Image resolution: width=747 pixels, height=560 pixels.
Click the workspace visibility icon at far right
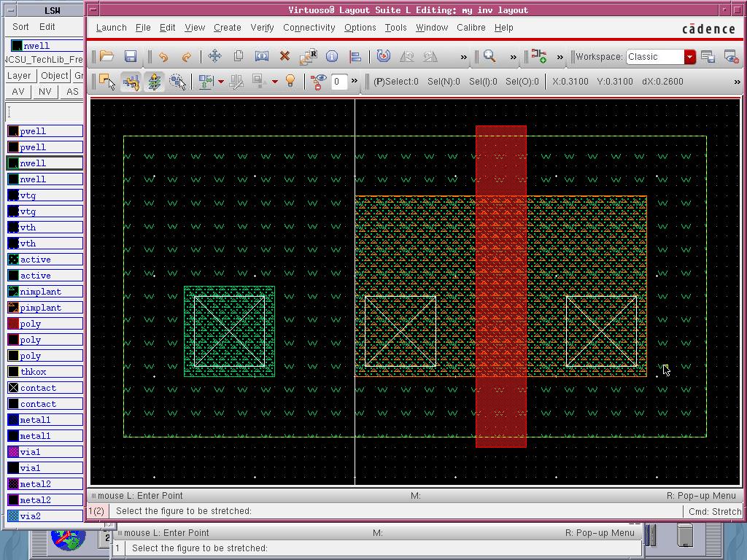pyautogui.click(x=731, y=57)
